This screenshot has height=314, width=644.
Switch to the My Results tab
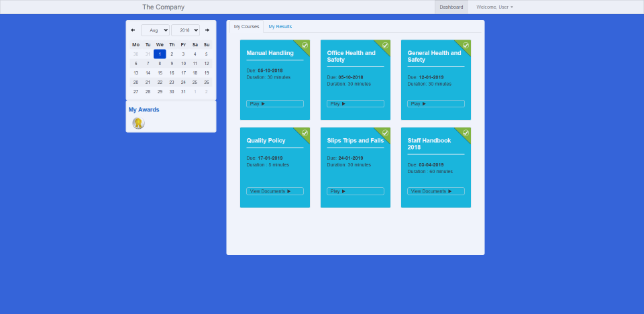point(280,27)
